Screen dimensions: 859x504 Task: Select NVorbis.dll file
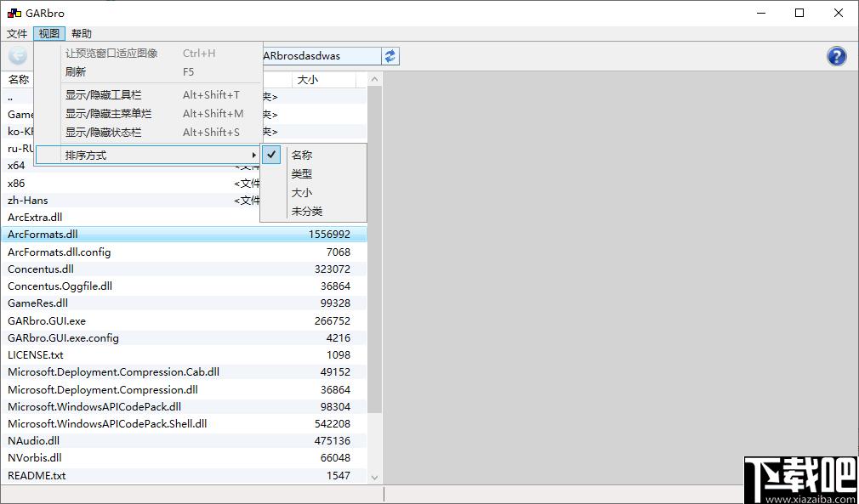[x=184, y=457]
